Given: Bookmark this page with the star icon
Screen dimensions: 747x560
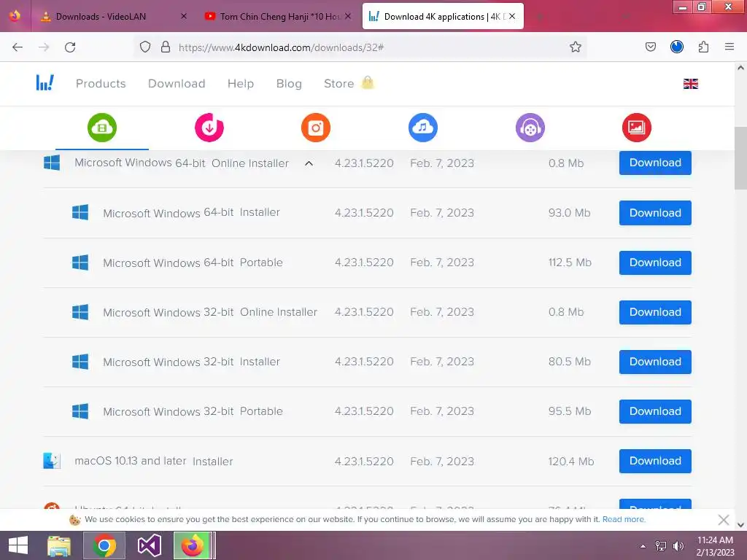Looking at the screenshot, I should 576,47.
